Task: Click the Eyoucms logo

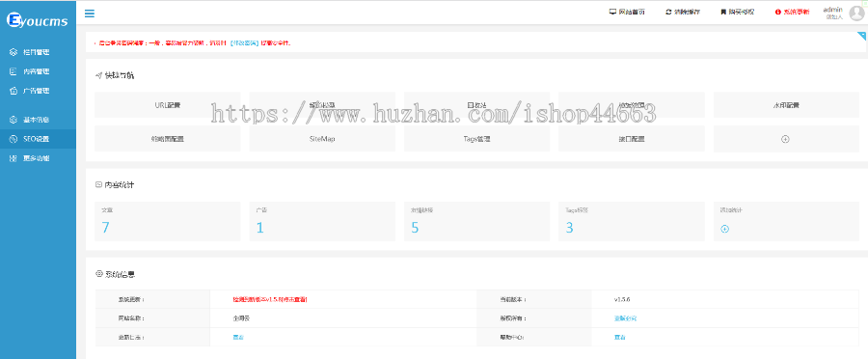Action: coord(38,21)
